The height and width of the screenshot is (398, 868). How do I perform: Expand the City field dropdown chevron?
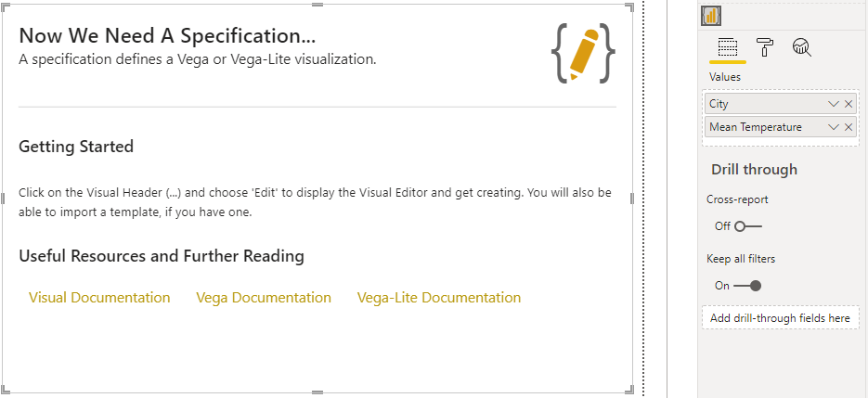[x=833, y=104]
